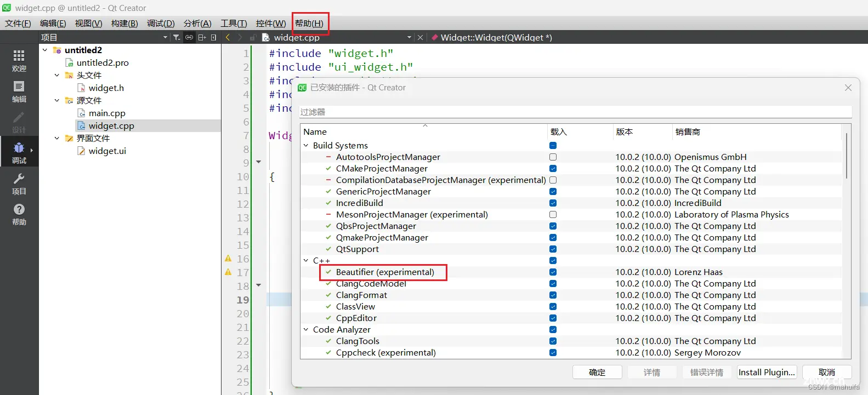Image resolution: width=868 pixels, height=395 pixels.
Task: Enable CompilationDatabaseProjectManager checkbox
Action: 553,180
